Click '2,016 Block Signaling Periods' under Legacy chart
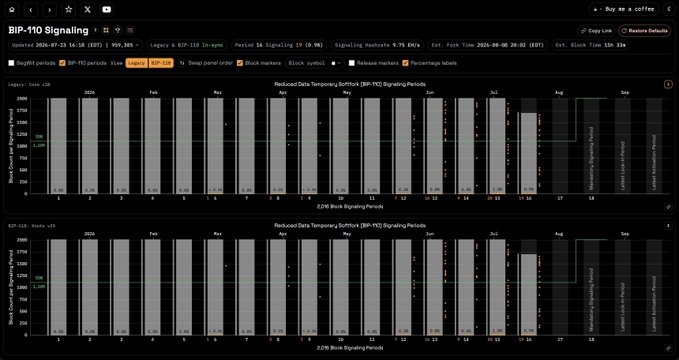679x360 pixels. click(350, 207)
